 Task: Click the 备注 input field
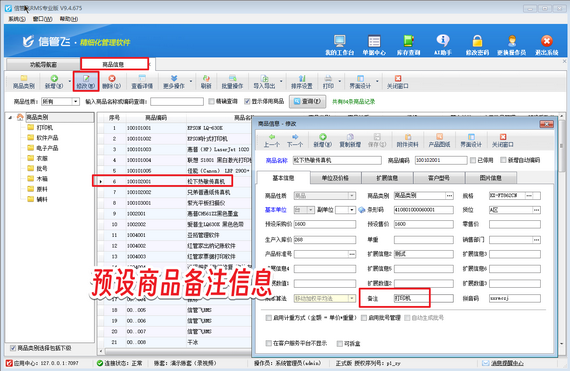tap(424, 298)
